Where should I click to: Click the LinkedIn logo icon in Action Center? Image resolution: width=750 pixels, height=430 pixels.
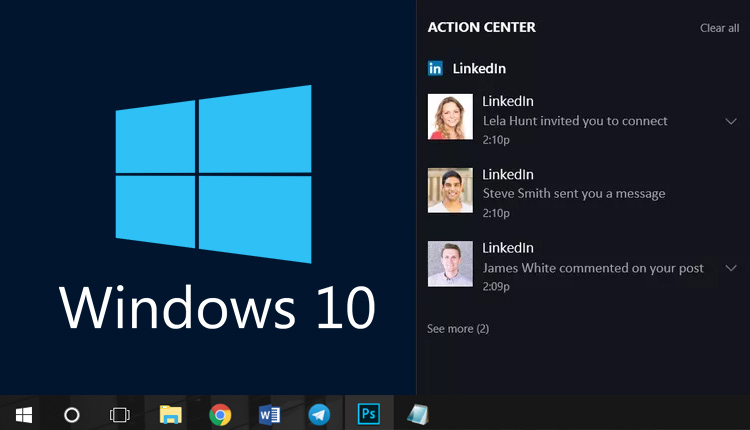tap(435, 68)
